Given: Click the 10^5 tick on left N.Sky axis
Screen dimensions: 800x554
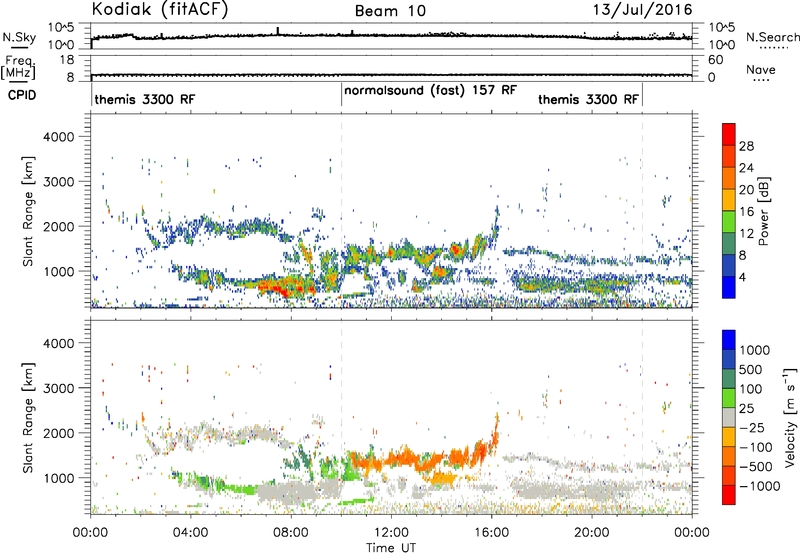Looking at the screenshot, I should (x=61, y=27).
